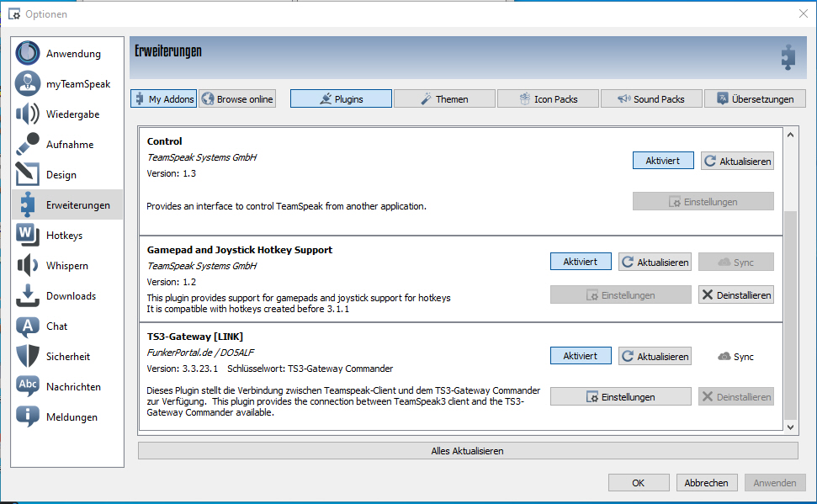Click the Gamepad and Joystick Hotkey Support title

coord(240,250)
